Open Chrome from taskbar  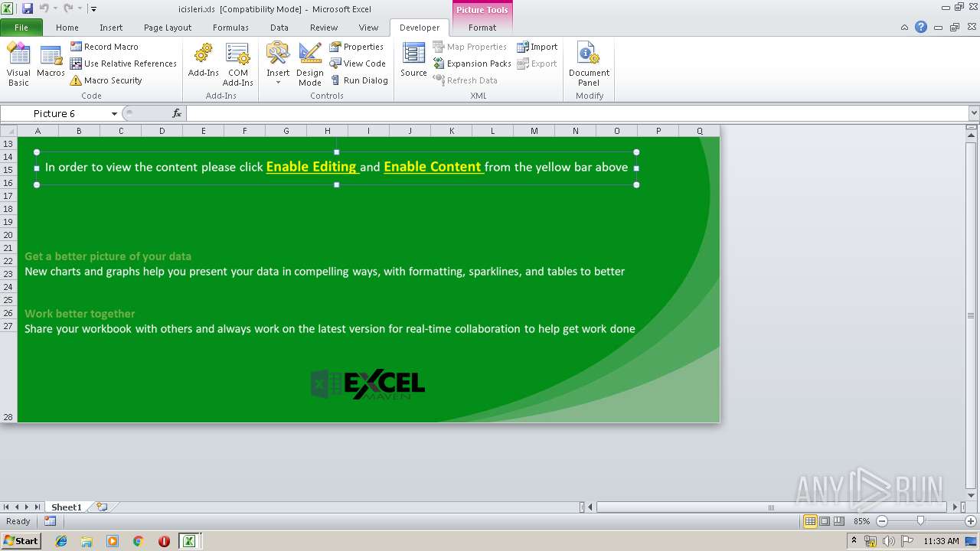[x=138, y=541]
